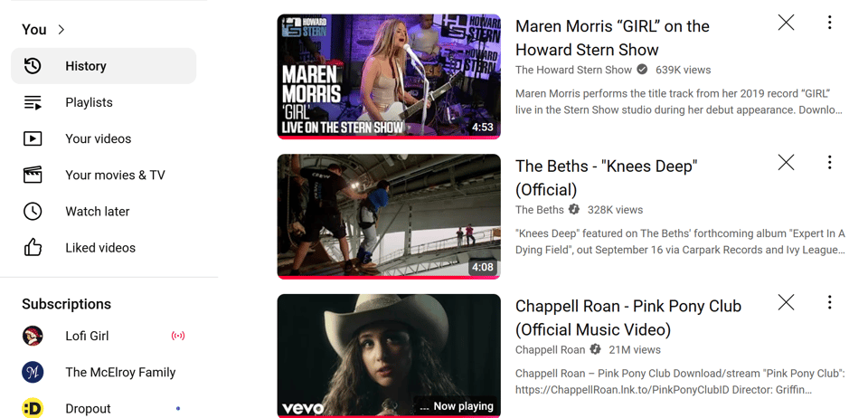Remove The Beths Knees Deep from history

pos(786,162)
